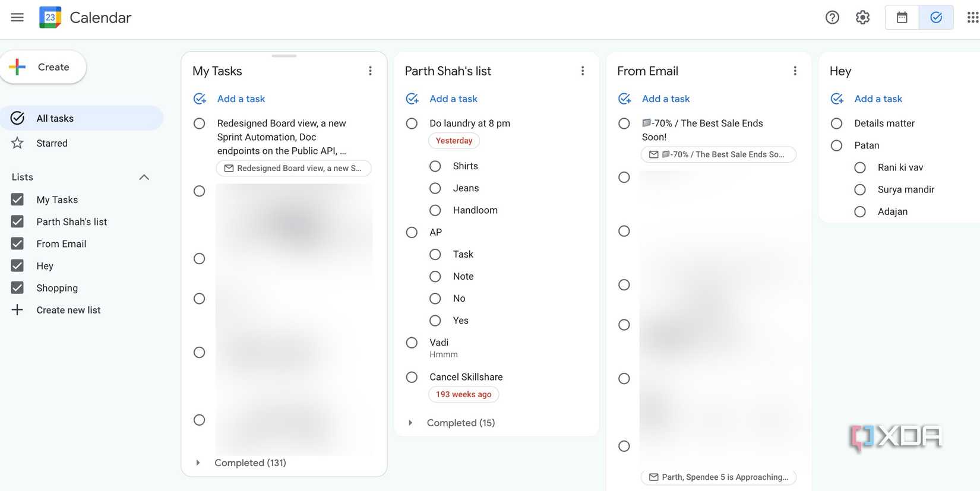
Task: Open the -70% Best Sale email chip
Action: click(718, 154)
